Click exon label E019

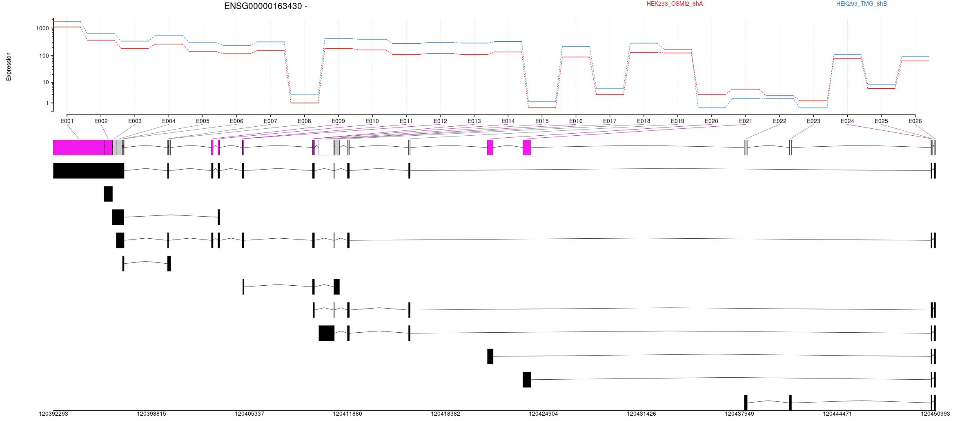[x=677, y=121]
